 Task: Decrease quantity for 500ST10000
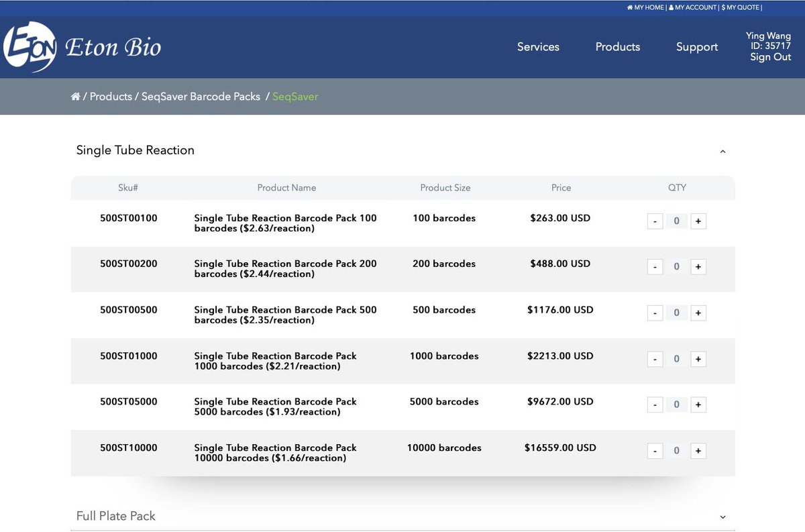click(655, 451)
